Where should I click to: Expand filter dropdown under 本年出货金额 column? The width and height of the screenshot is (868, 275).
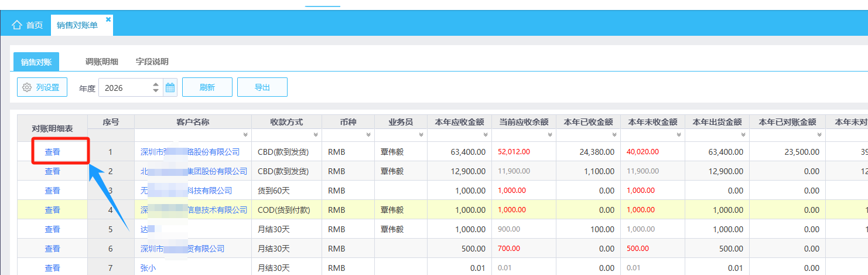tap(743, 135)
